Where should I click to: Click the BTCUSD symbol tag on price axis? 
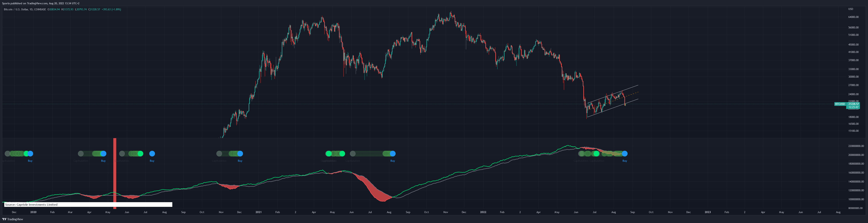840,104
